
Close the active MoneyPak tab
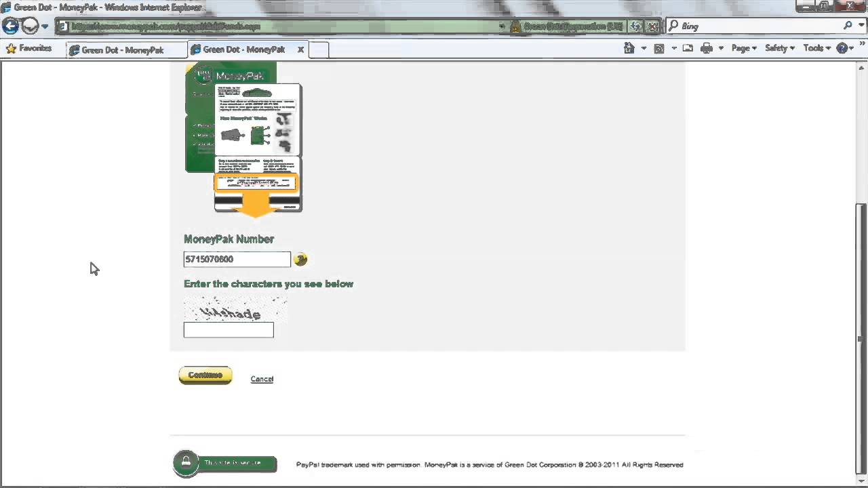(x=300, y=49)
